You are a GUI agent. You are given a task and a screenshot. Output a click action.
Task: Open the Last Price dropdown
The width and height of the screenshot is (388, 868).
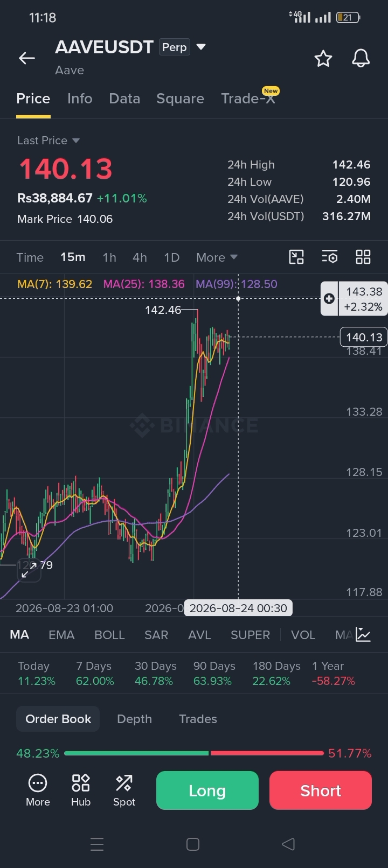pos(48,141)
